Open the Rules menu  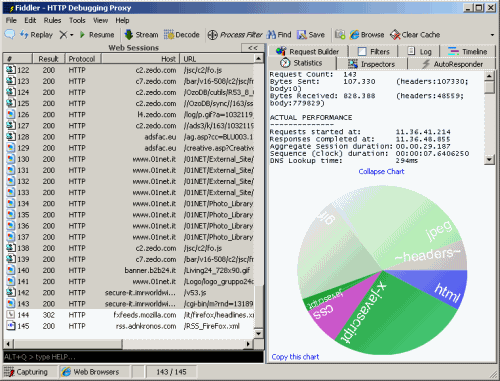52,20
